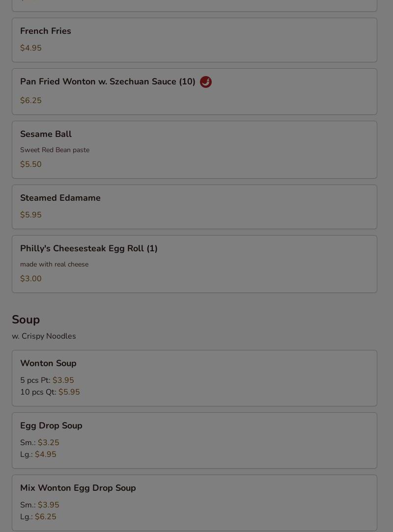The height and width of the screenshot is (532, 393).
Task: Click the $6.25 Pan Fried Wonton price
Action: coord(31,101)
